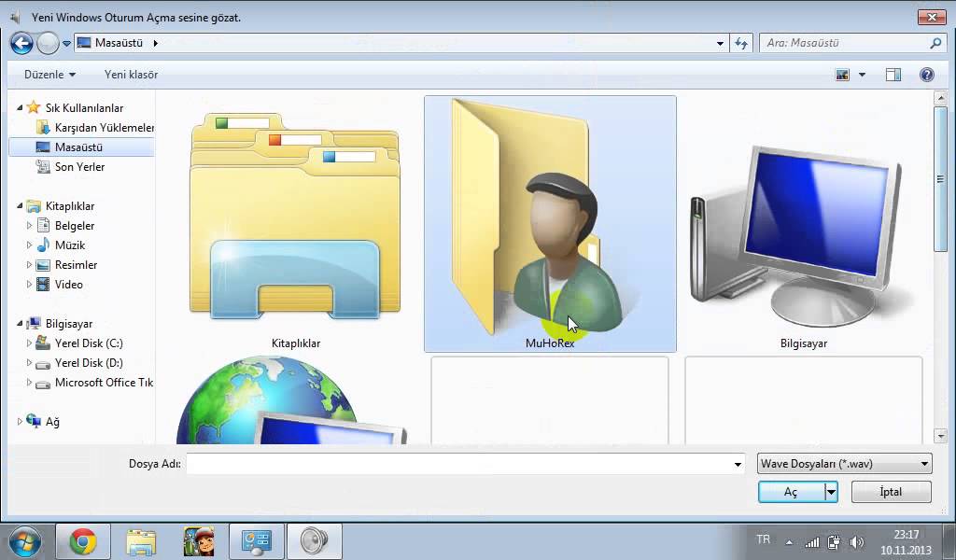Click the search magnifier icon
Image resolution: width=956 pixels, height=560 pixels.
click(x=935, y=43)
